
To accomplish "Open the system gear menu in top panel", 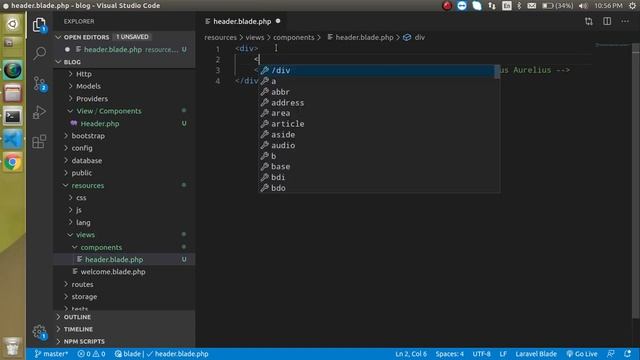I will pyautogui.click(x=632, y=6).
